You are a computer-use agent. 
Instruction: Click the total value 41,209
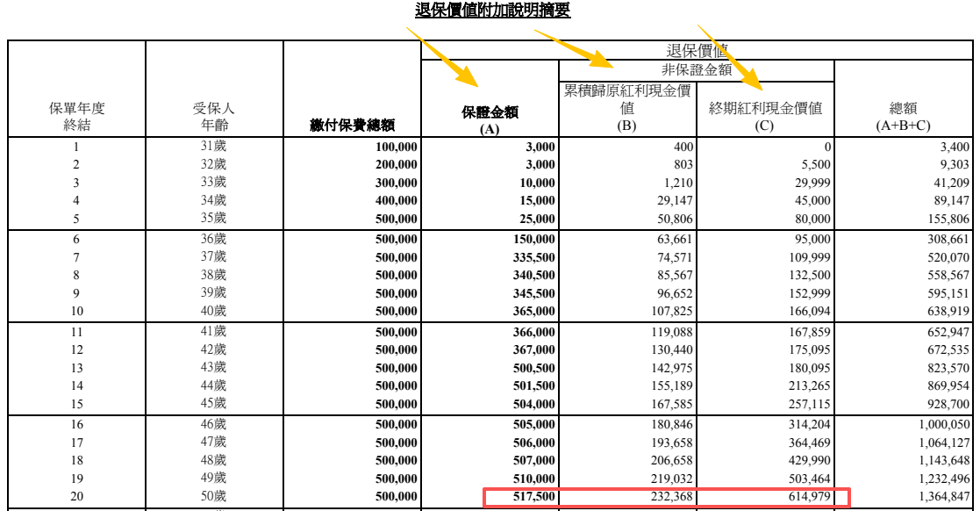tap(952, 183)
